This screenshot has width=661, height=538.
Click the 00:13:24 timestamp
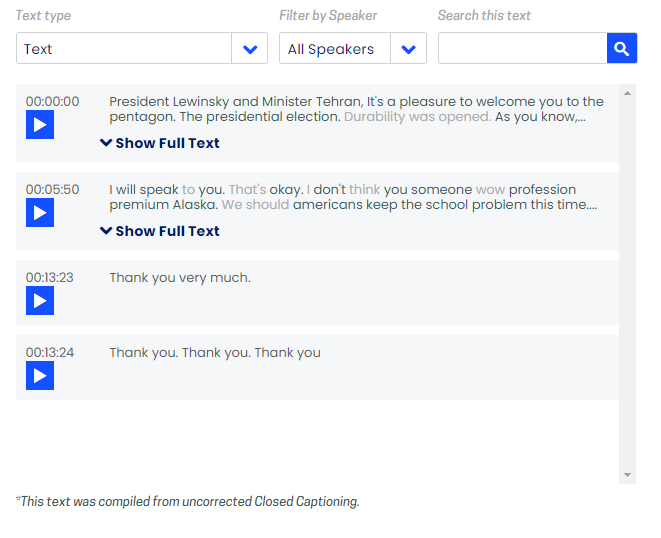coord(50,352)
